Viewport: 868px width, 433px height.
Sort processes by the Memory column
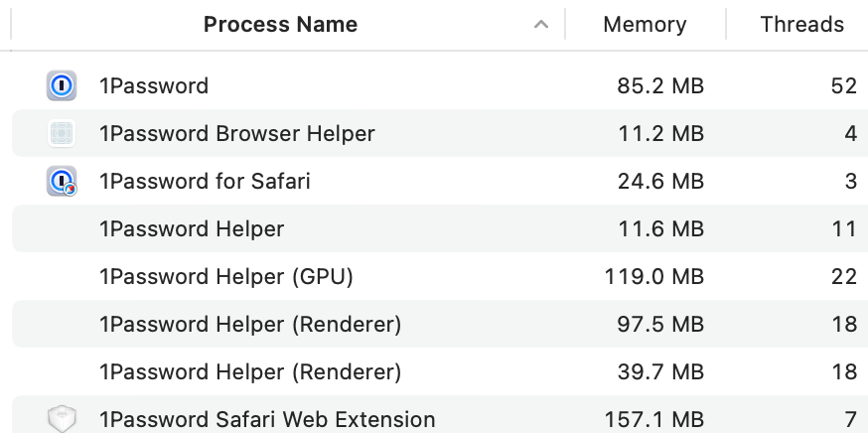pyautogui.click(x=645, y=25)
